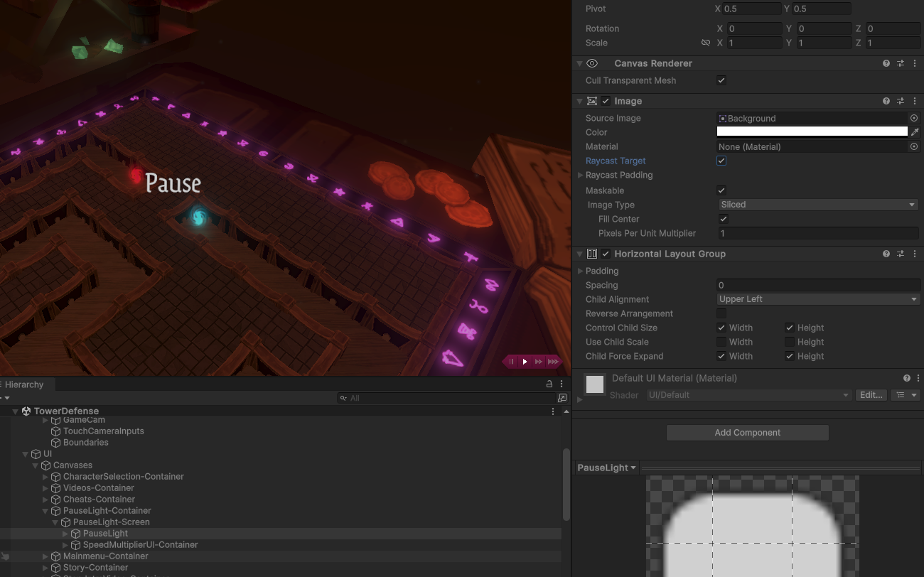Open Image component more-options menu
Viewport: 924px width, 577px height.
coord(914,101)
